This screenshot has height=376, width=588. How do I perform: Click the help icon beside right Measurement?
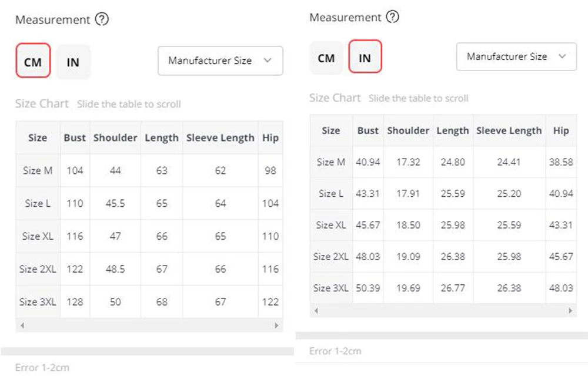tap(392, 17)
